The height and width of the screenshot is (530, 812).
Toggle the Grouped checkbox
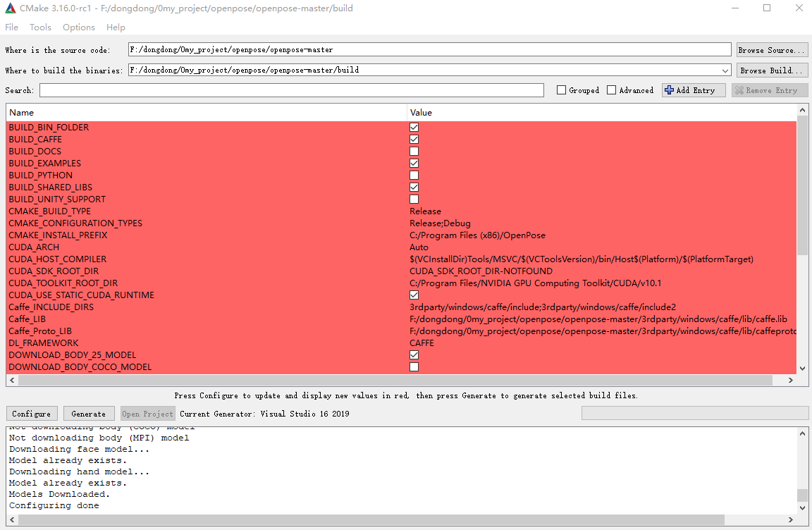(x=561, y=90)
